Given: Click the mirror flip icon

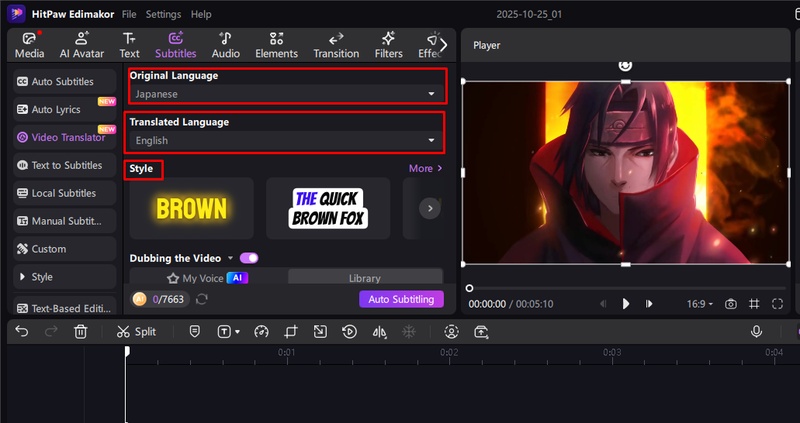Looking at the screenshot, I should [x=379, y=331].
